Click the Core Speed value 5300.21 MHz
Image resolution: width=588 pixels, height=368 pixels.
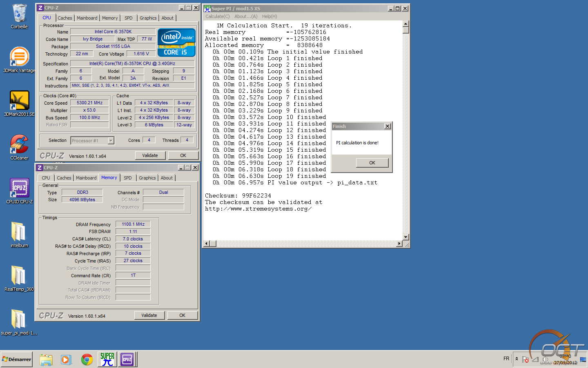(90, 103)
